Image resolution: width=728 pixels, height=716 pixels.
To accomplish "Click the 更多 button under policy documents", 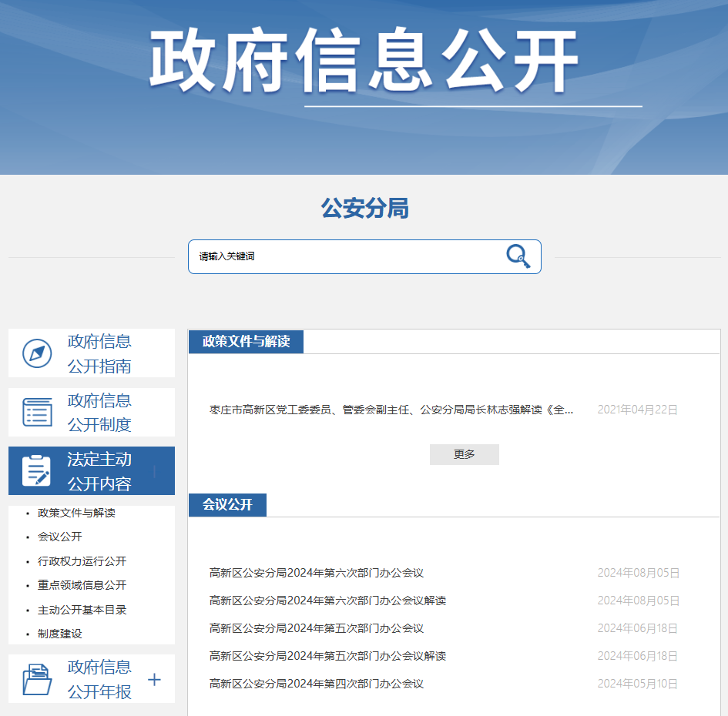I will click(x=464, y=454).
